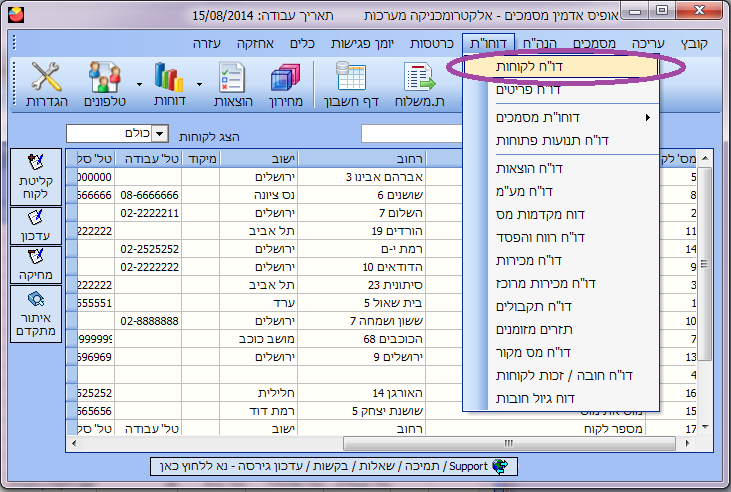Select דו"ח מכירות menu entry
Viewport: 731px width, 492px height.
(561, 260)
